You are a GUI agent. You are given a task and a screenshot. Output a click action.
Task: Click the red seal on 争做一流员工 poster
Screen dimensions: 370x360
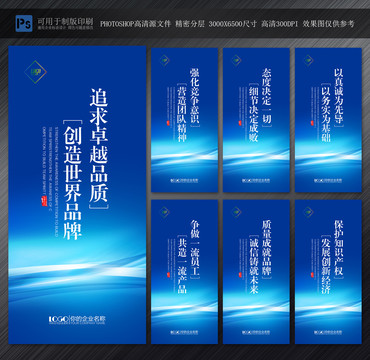pyautogui.click(x=167, y=275)
